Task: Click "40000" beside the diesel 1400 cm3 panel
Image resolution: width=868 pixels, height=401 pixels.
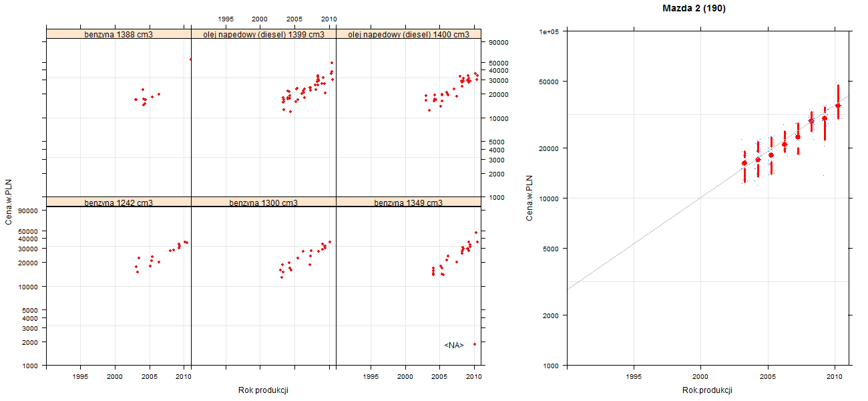Action: [x=499, y=71]
